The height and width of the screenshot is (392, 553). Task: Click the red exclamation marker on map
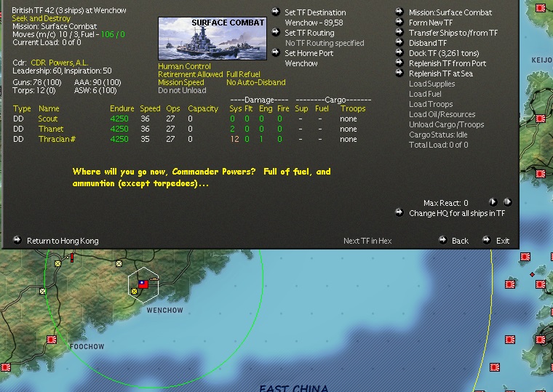coord(72,257)
